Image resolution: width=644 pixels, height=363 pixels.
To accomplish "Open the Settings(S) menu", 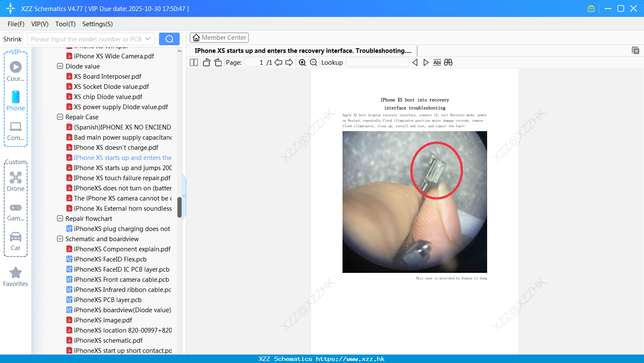I will [98, 24].
